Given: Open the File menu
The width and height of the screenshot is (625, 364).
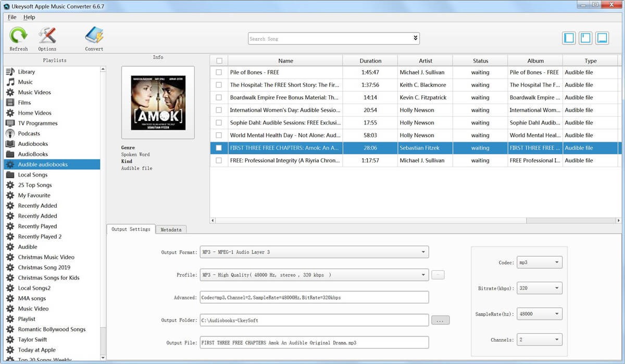Looking at the screenshot, I should coord(12,17).
